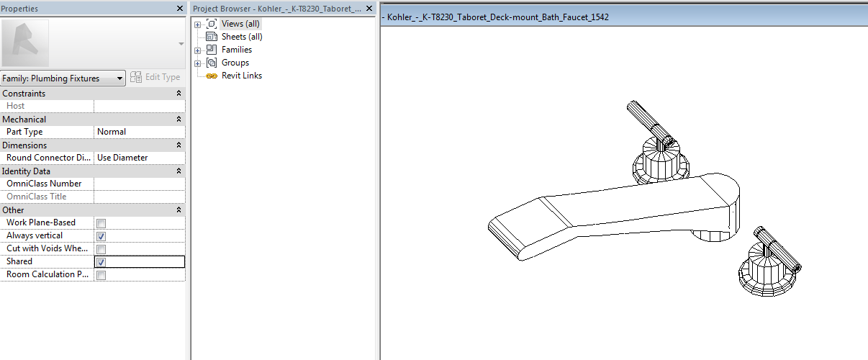The width and height of the screenshot is (868, 360).
Task: Select the Sheets (all) tree item
Action: 242,37
